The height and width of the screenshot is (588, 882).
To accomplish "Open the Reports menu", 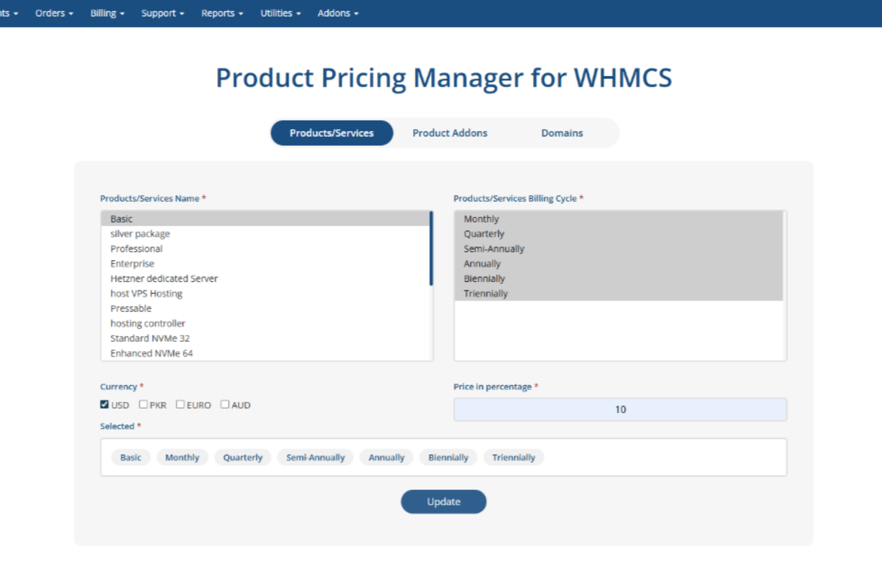I will [x=222, y=13].
